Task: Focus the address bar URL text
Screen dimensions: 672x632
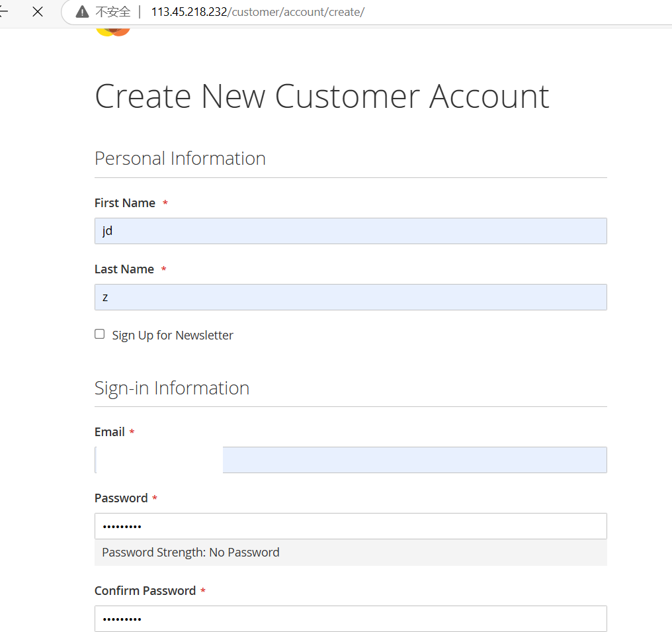Action: point(257,12)
